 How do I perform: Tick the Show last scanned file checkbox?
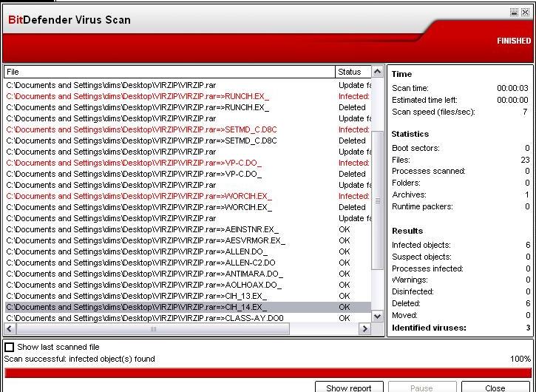[9, 347]
